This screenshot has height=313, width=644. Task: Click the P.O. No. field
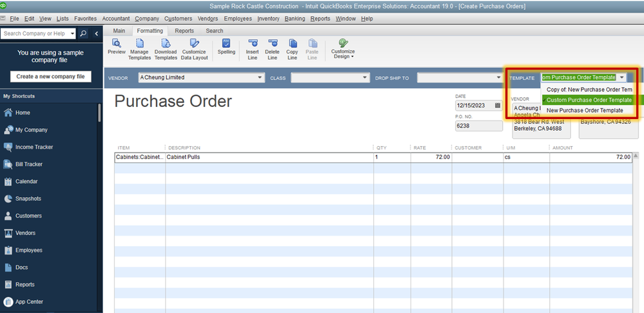click(479, 126)
